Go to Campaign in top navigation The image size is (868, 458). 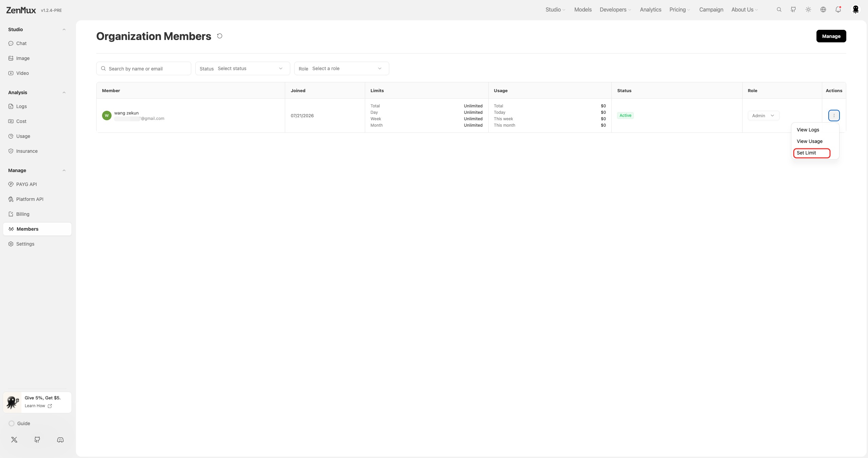click(711, 9)
